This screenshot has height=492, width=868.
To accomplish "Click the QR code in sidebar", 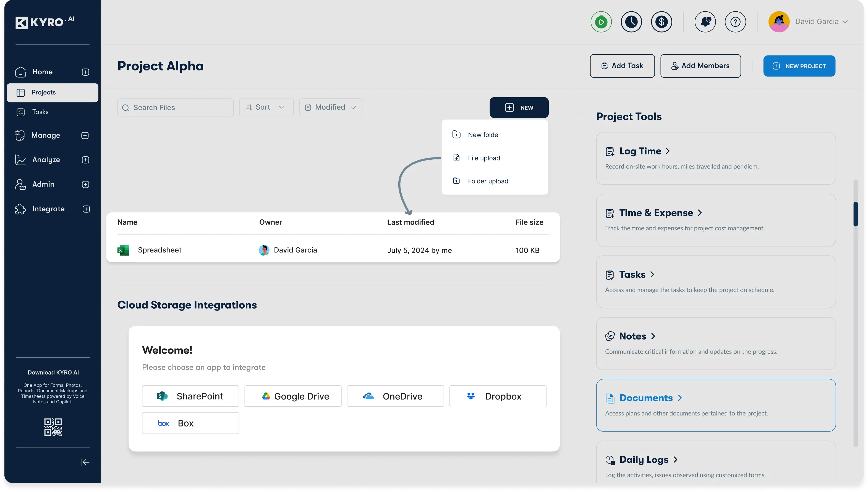I will (x=53, y=427).
